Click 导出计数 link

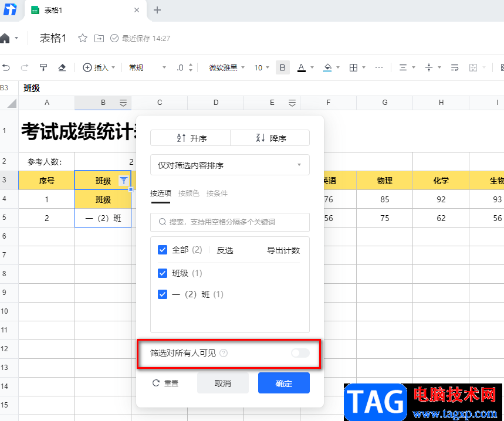[283, 250]
